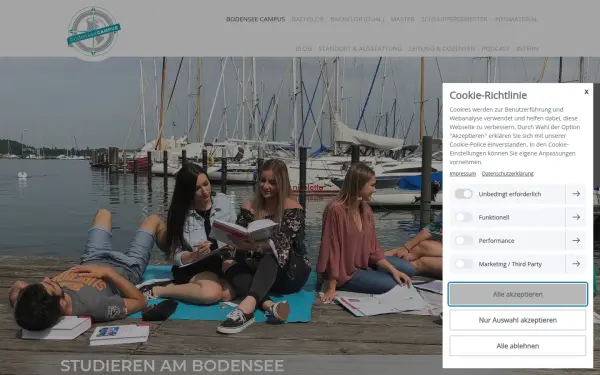Open the BACHELOR menu item

point(308,19)
